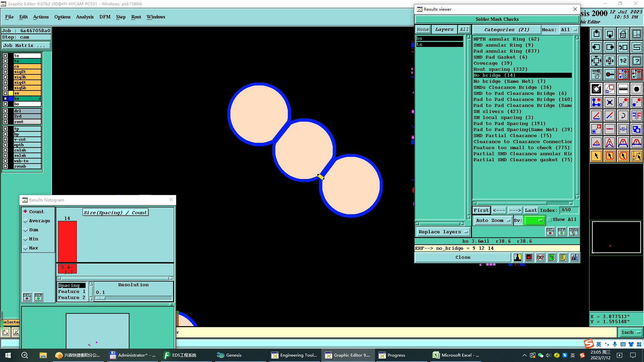Select the ruler measure tool icon
This screenshot has height=362, width=644.
(x=623, y=89)
